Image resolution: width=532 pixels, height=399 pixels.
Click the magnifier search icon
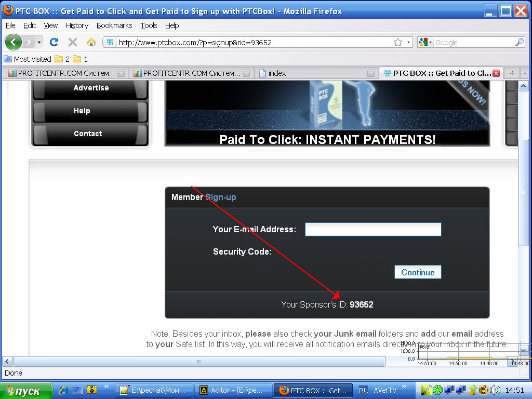520,43
